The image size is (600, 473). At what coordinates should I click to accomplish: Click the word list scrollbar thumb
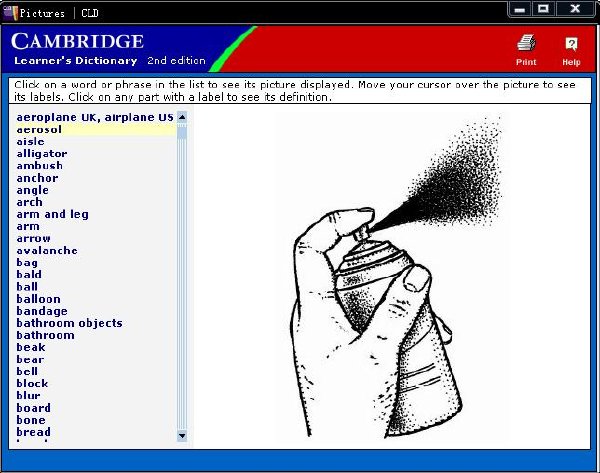tap(182, 134)
